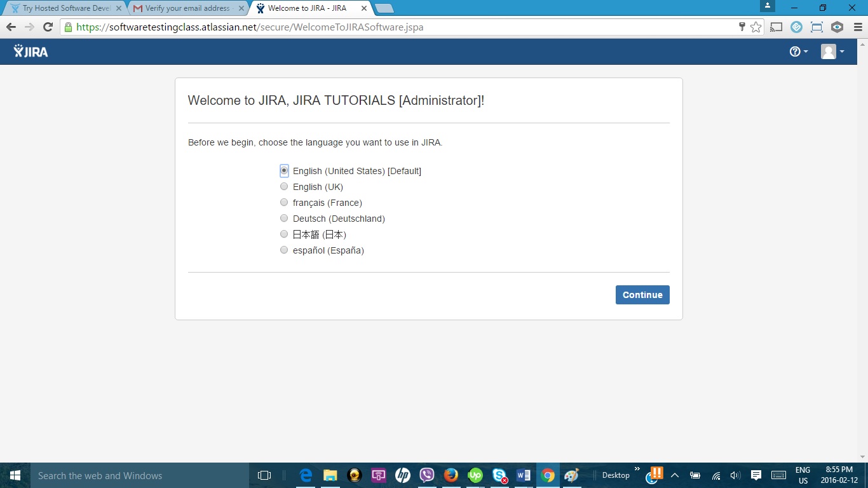The height and width of the screenshot is (488, 868).
Task: Open the Action Center notifications icon
Action: pyautogui.click(x=756, y=475)
